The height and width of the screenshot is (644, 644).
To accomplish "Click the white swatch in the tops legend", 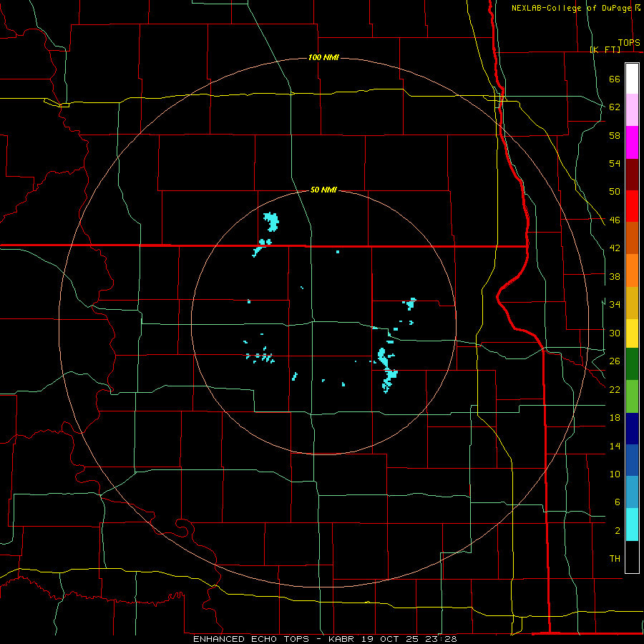I will click(x=632, y=79).
